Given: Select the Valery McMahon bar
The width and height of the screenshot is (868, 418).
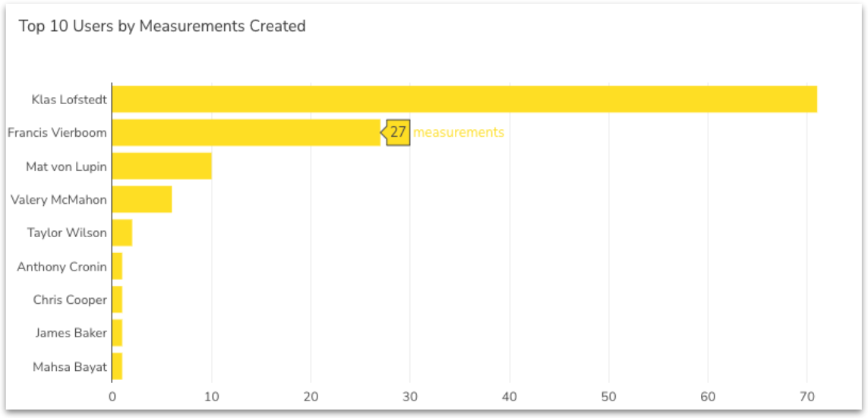Looking at the screenshot, I should (x=142, y=200).
